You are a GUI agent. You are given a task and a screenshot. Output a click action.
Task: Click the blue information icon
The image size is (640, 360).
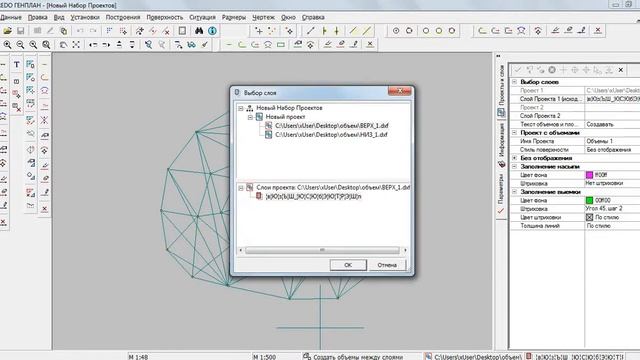tap(212, 31)
